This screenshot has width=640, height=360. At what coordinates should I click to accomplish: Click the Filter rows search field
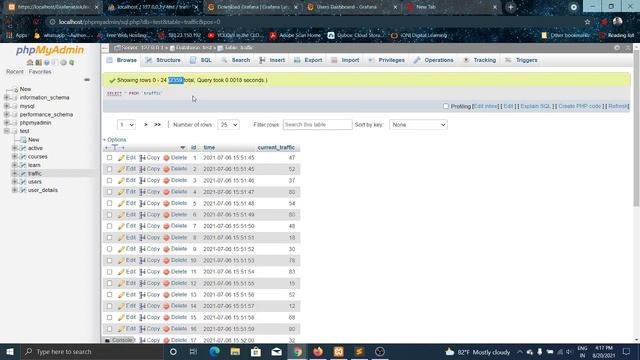pyautogui.click(x=317, y=124)
